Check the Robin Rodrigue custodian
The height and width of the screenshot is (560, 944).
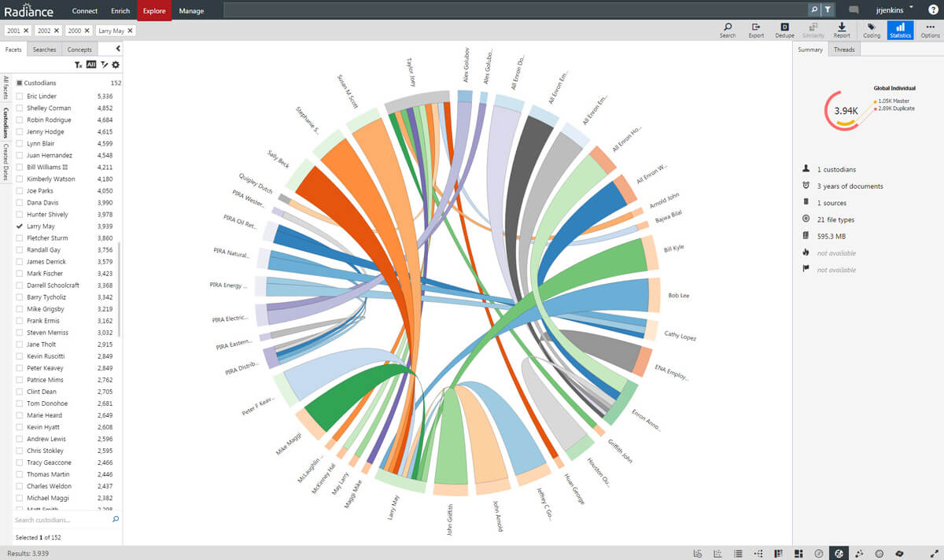pos(20,120)
